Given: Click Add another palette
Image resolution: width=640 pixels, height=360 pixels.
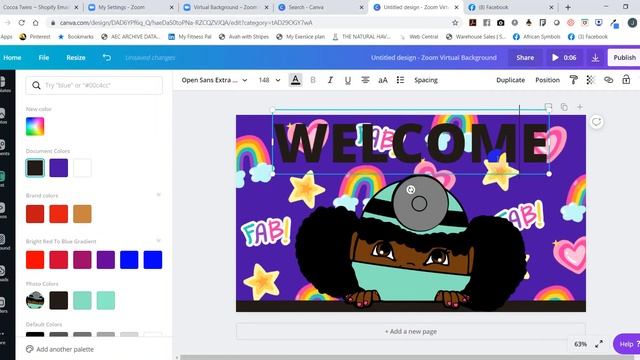Looking at the screenshot, I should point(60,349).
